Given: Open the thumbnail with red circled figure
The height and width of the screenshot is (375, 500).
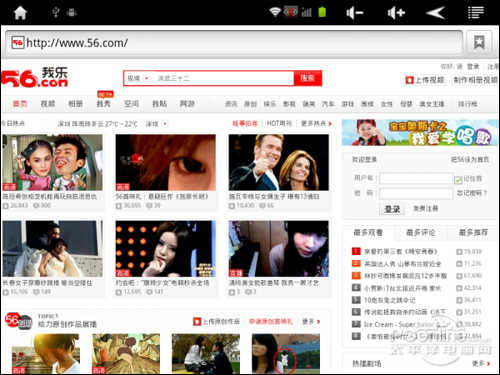Looking at the screenshot, I should tap(286, 354).
